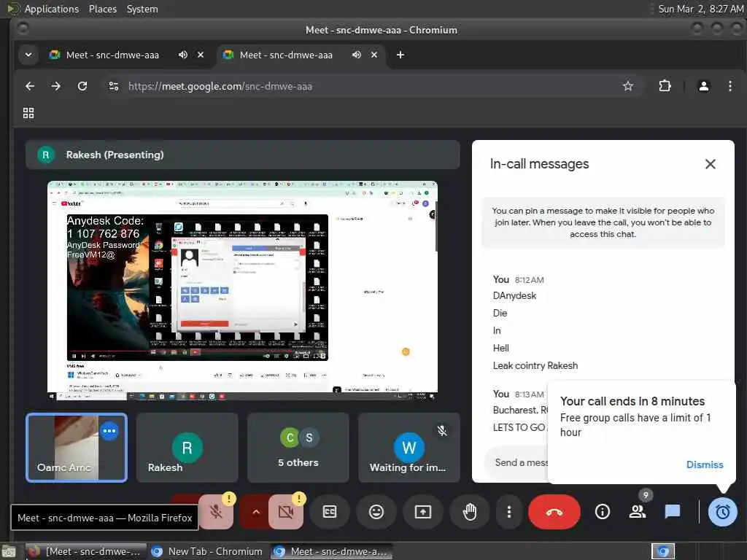Close the second Meet tab

point(374,55)
